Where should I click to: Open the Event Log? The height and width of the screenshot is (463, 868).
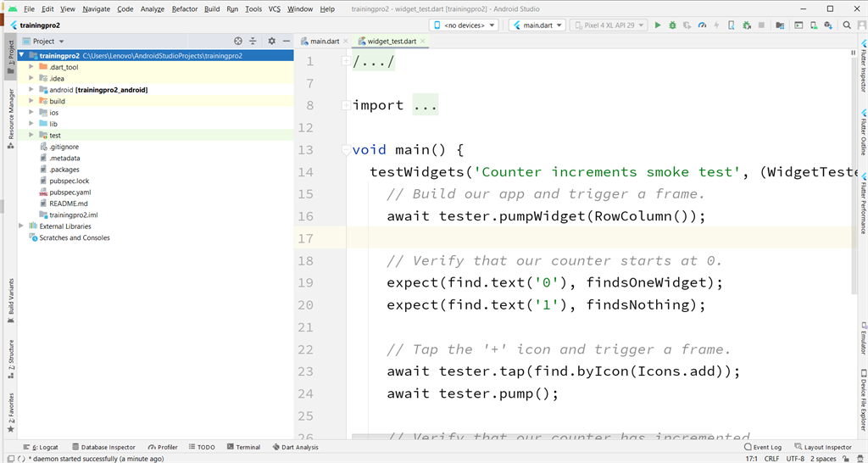[x=763, y=447]
